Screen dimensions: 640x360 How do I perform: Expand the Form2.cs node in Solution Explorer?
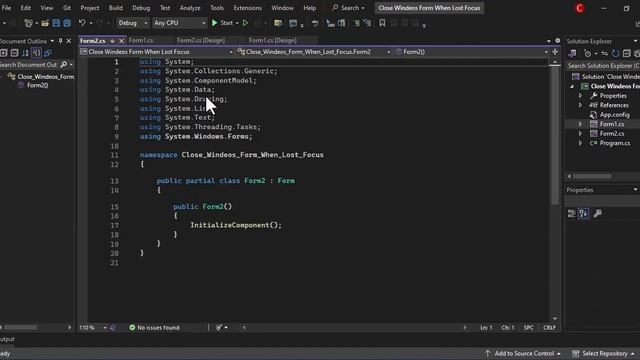pos(580,133)
